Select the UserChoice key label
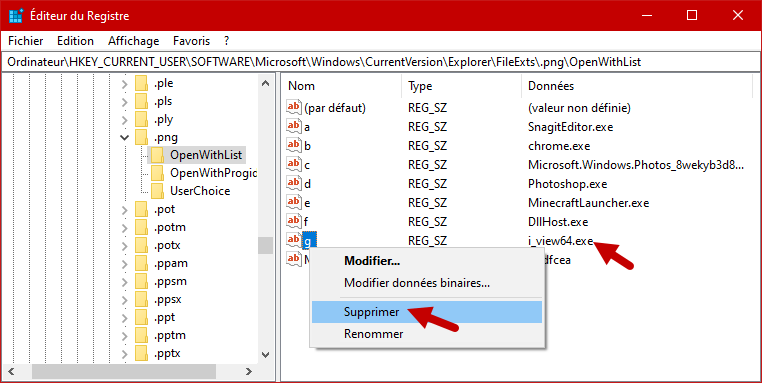This screenshot has height=383, width=762. pos(200,191)
